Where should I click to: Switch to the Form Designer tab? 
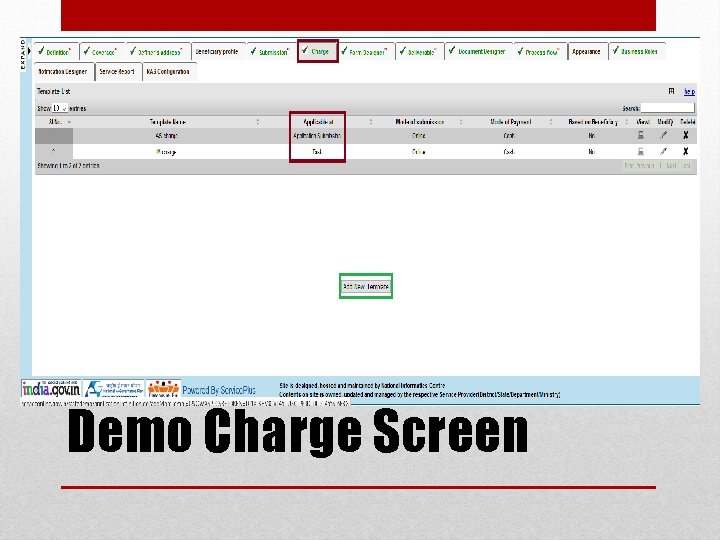pyautogui.click(x=366, y=52)
